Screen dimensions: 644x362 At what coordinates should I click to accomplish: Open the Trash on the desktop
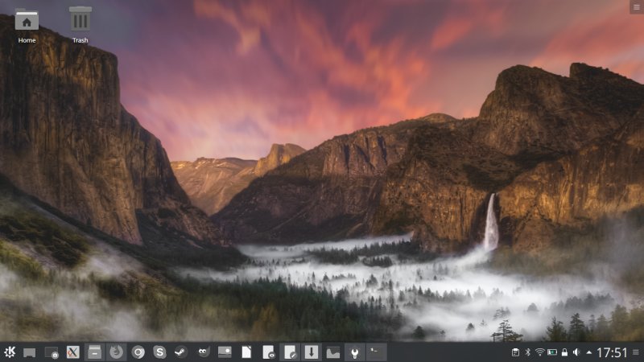point(80,24)
